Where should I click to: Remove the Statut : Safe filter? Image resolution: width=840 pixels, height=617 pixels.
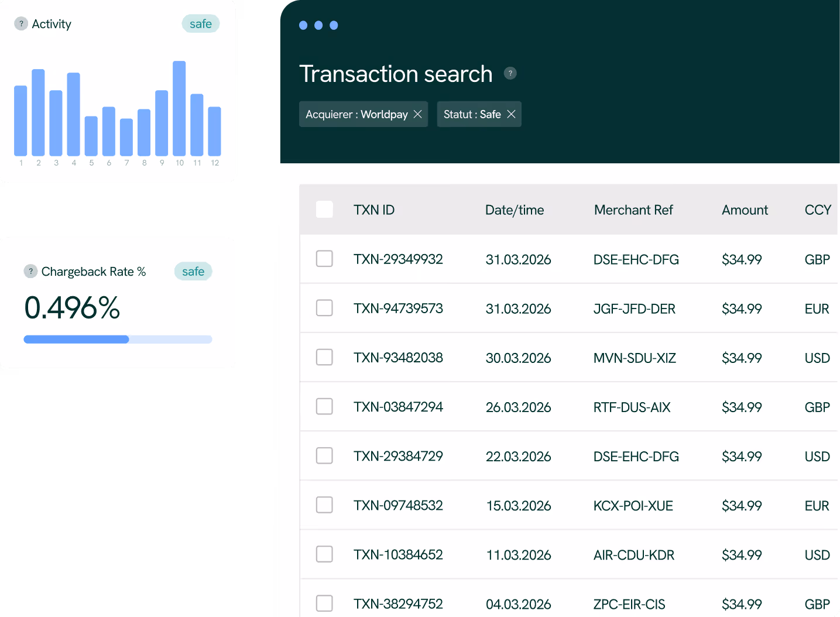(x=511, y=114)
